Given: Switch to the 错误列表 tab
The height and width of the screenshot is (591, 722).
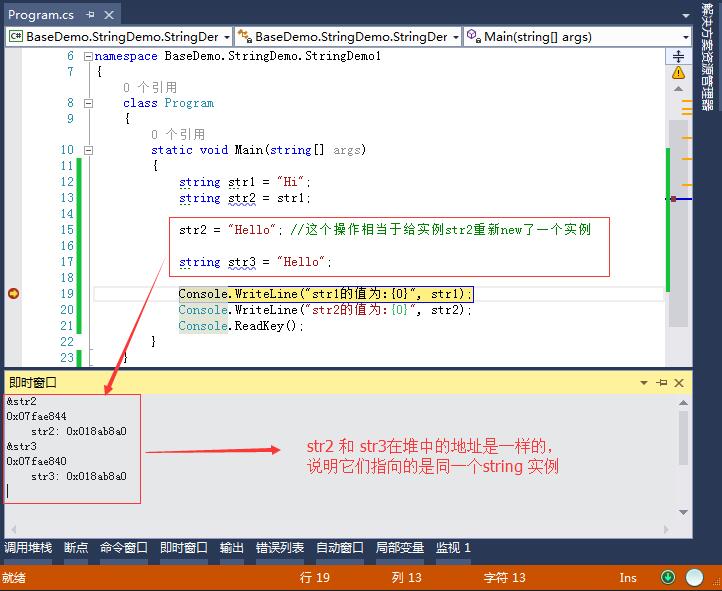Looking at the screenshot, I should 280,548.
